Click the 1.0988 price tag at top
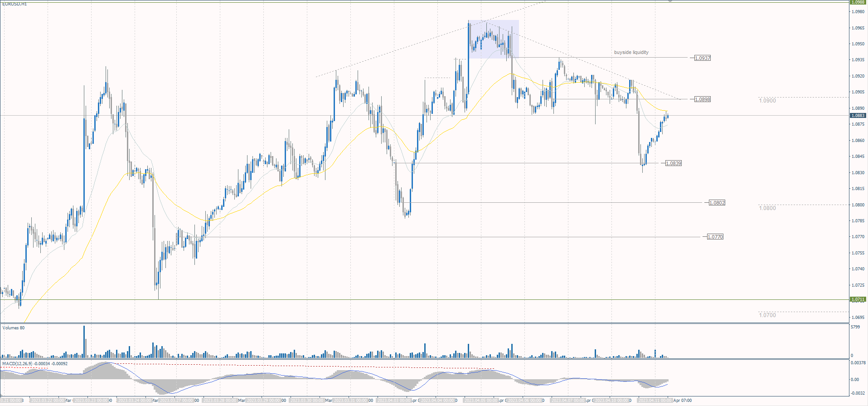Image resolution: width=868 pixels, height=406 pixels. [858, 2]
